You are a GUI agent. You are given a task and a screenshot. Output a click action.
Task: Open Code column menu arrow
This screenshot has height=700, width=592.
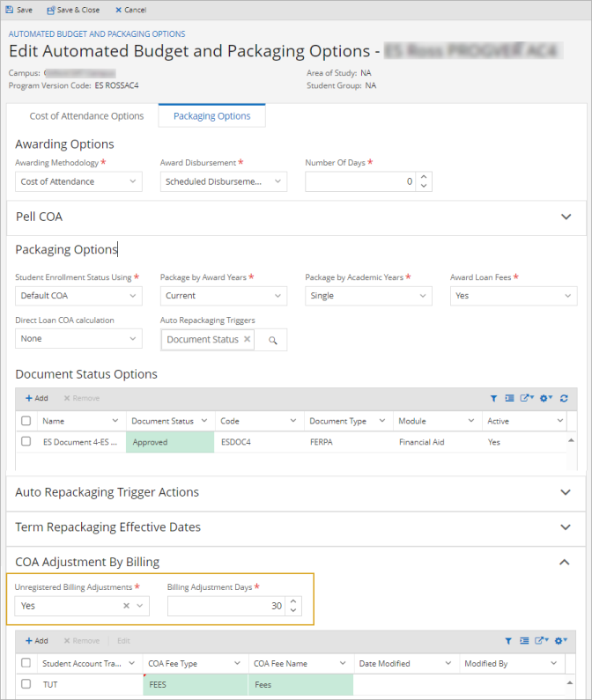coord(293,421)
